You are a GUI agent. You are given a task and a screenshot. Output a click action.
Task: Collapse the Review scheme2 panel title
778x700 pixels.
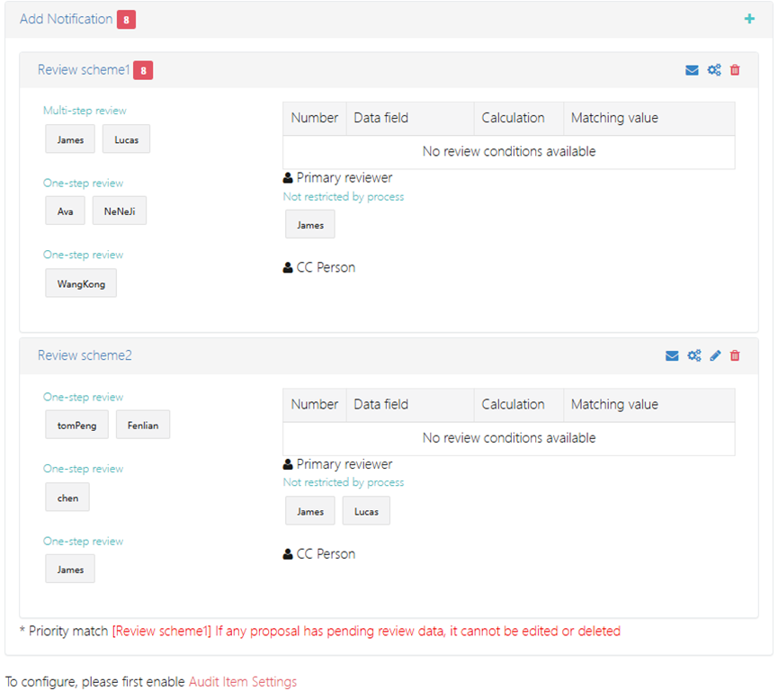pyautogui.click(x=85, y=355)
